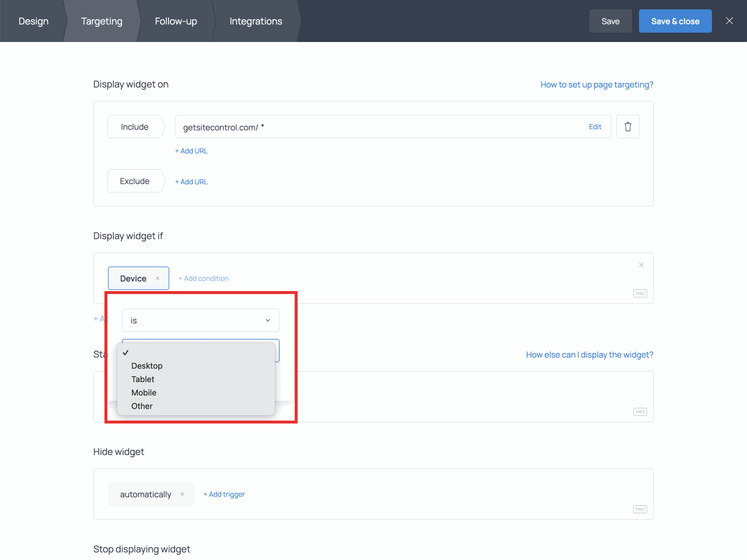Open the Integrations tab

click(256, 21)
